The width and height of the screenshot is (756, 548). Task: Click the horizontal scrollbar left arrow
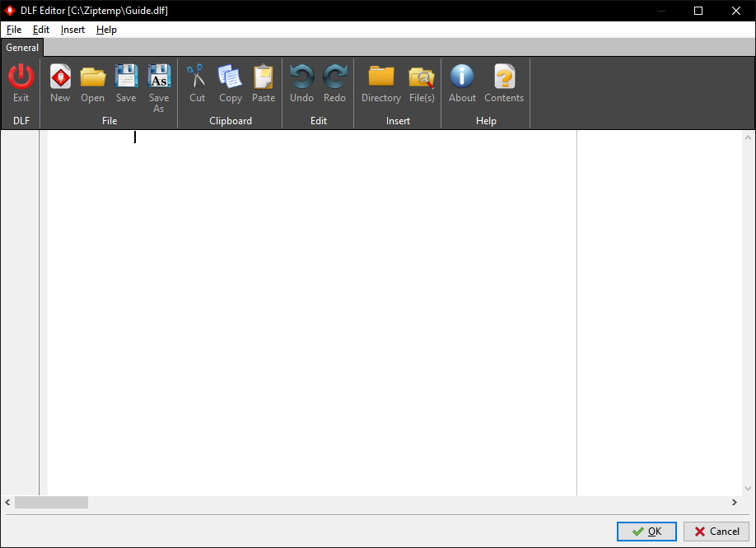(x=7, y=502)
